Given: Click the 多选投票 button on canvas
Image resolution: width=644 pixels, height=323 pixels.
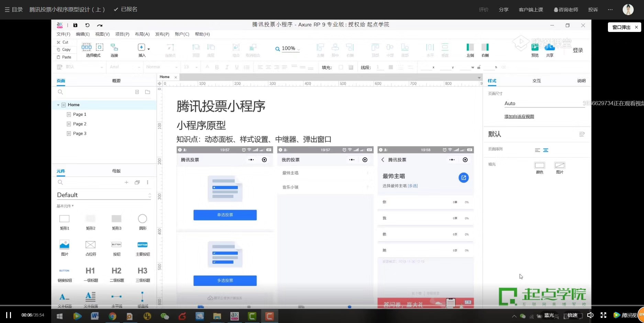Looking at the screenshot, I should 225,280.
